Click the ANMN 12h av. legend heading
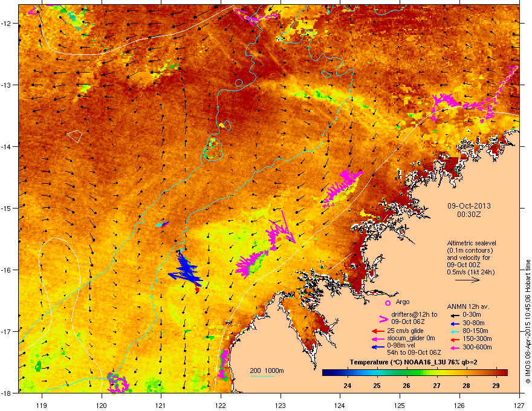 point(468,306)
